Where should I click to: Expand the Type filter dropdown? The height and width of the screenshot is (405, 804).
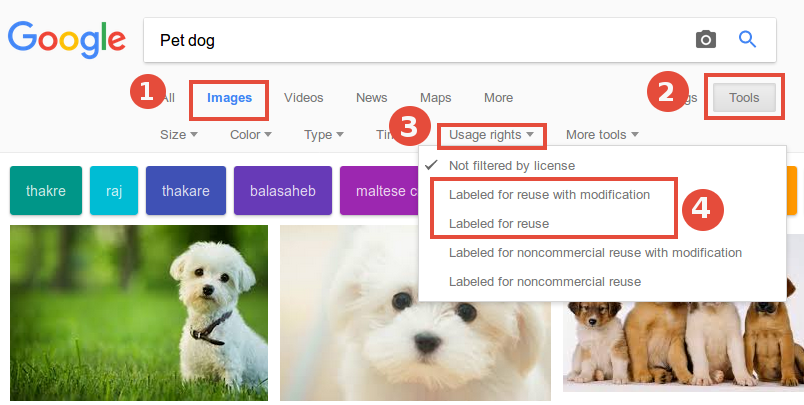point(324,134)
